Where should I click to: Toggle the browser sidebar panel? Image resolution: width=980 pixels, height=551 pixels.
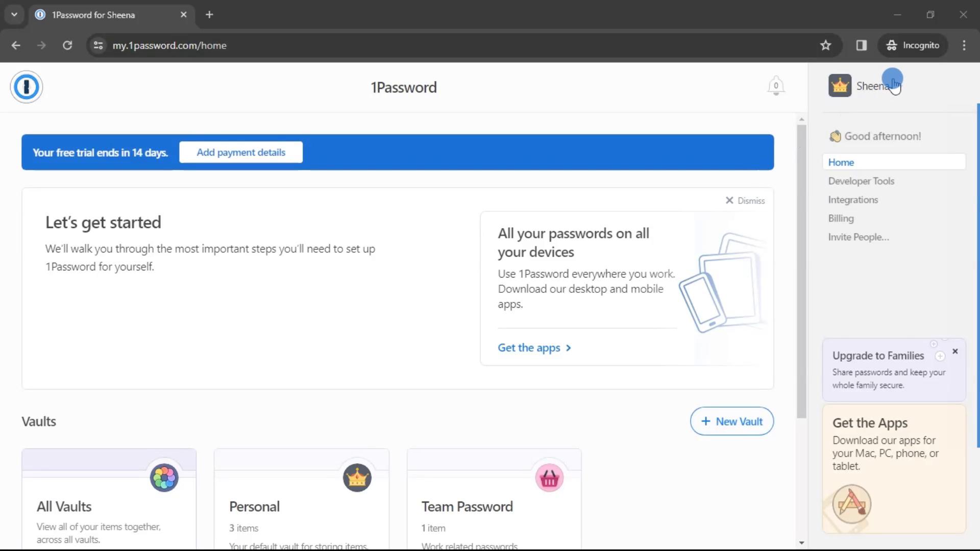coord(862,45)
